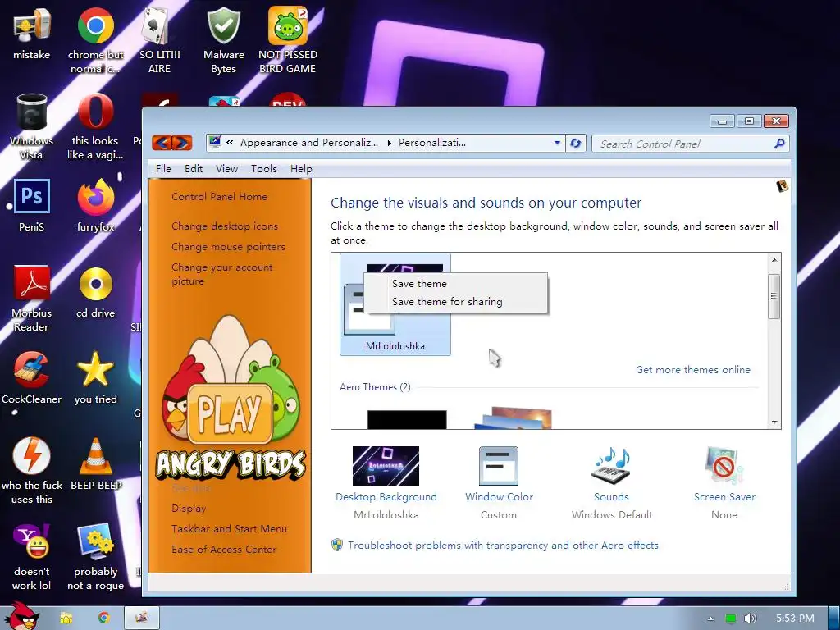Open the taskbar file explorer icon
Screen dimensions: 840x630
click(x=66, y=619)
